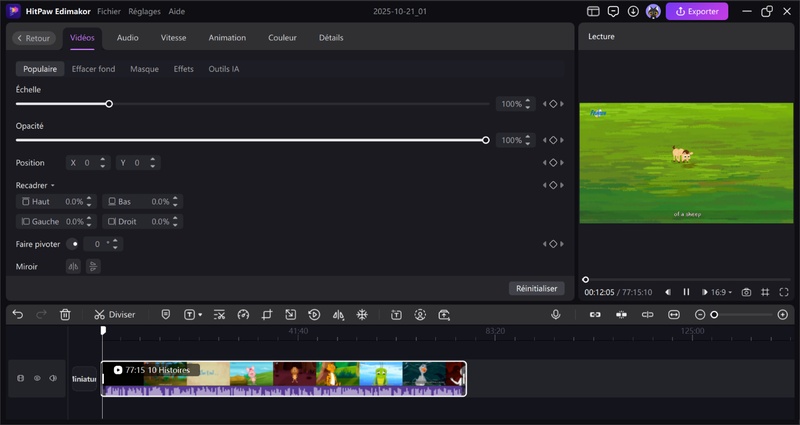Click the Exporter button

[697, 11]
